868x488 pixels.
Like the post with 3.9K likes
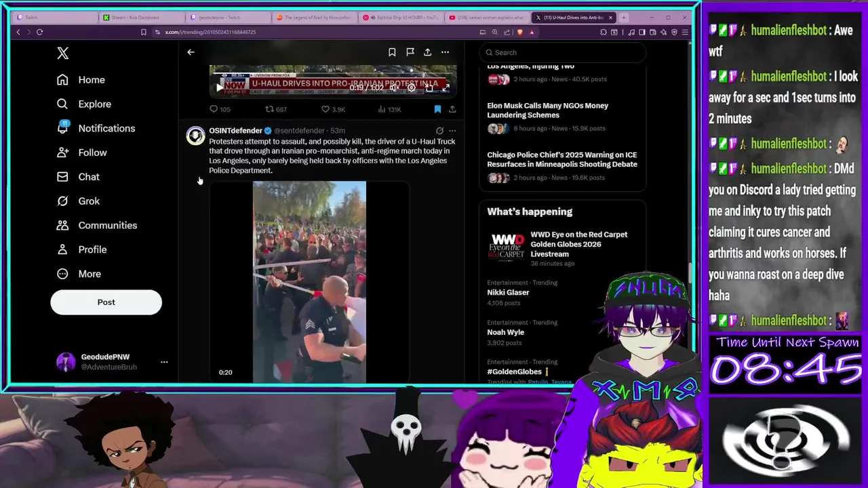(x=333, y=109)
